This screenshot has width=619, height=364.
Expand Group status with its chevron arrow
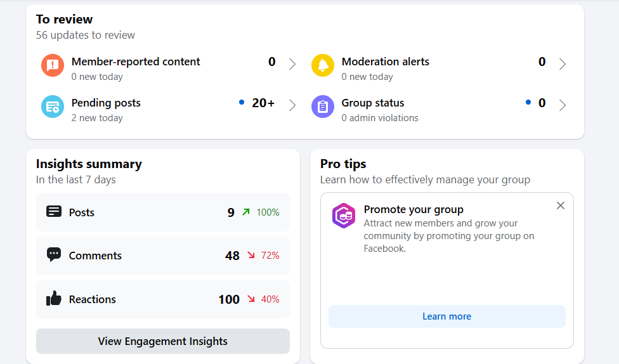[563, 105]
